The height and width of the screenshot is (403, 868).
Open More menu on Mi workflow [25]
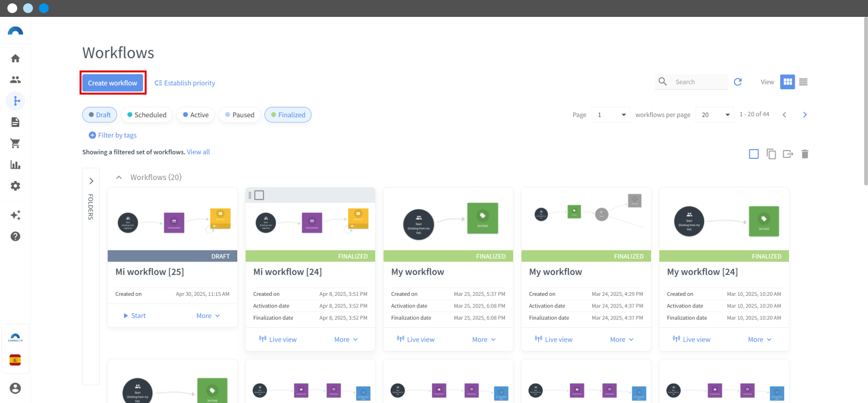click(208, 316)
